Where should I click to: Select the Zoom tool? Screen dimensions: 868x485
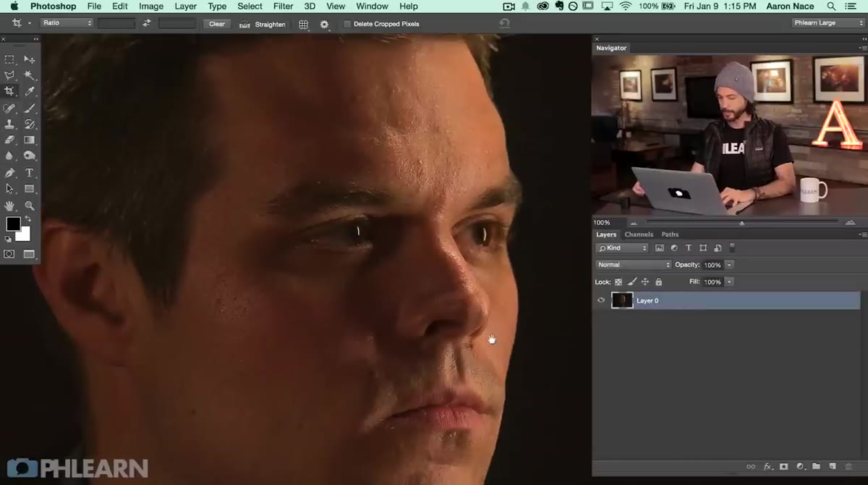point(30,206)
